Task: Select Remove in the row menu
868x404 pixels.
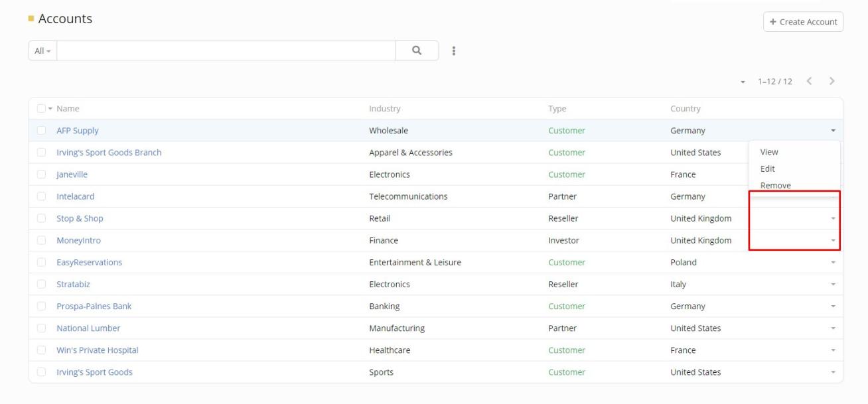Action: (x=775, y=185)
